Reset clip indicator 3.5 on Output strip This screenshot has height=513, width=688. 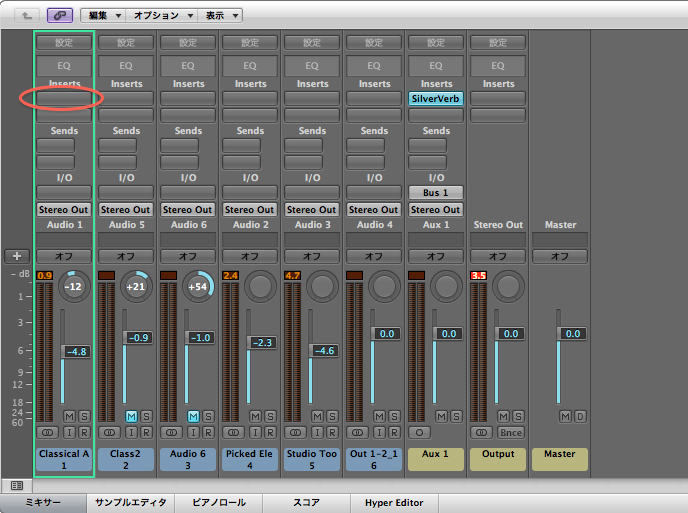(479, 276)
